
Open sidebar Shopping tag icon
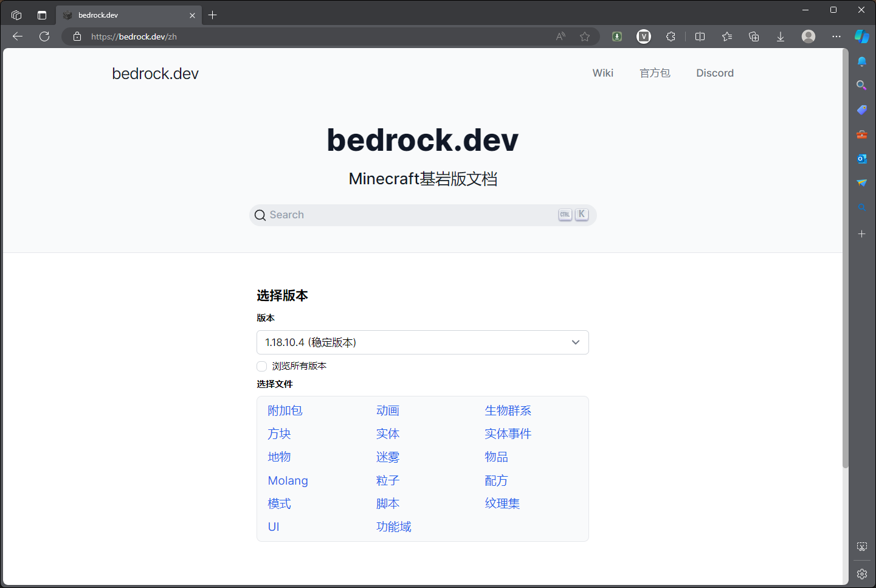tap(862, 109)
